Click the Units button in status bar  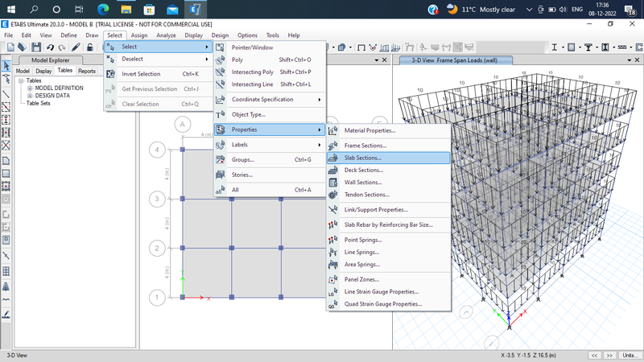tap(630, 356)
